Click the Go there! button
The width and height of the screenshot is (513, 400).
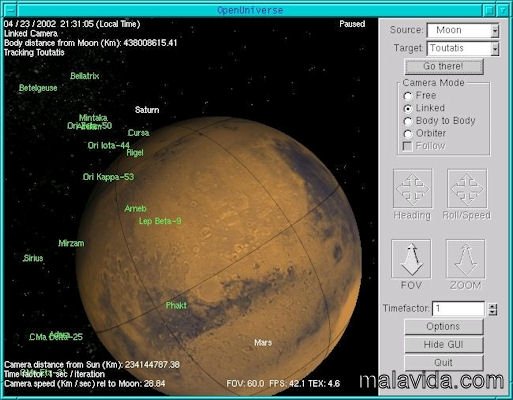pos(444,67)
